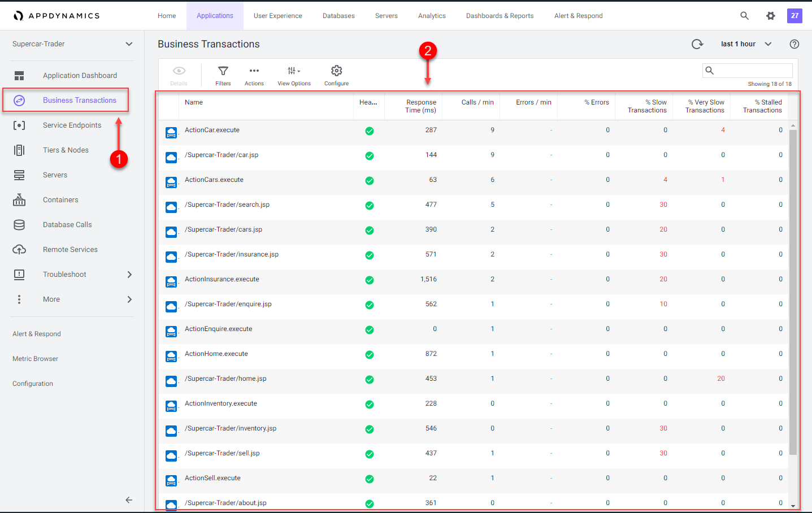This screenshot has height=513, width=812.
Task: Open the Configuration sidebar link
Action: pos(33,384)
